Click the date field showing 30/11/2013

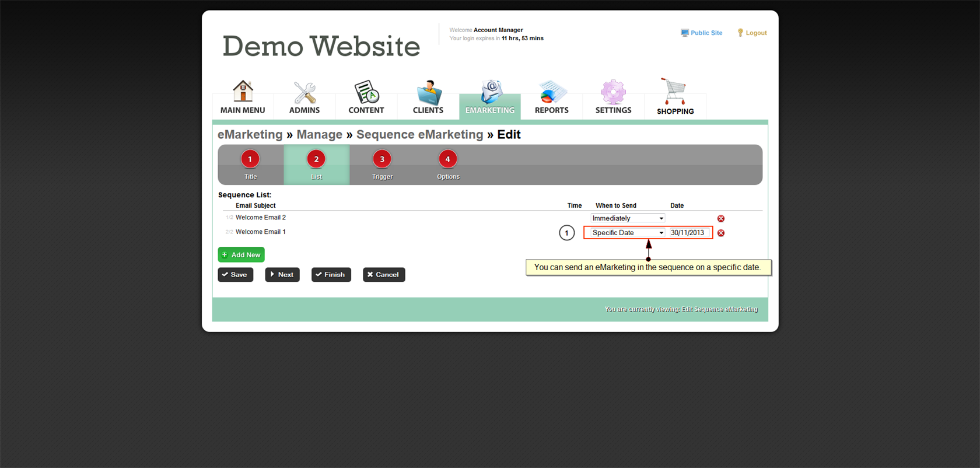[688, 233]
